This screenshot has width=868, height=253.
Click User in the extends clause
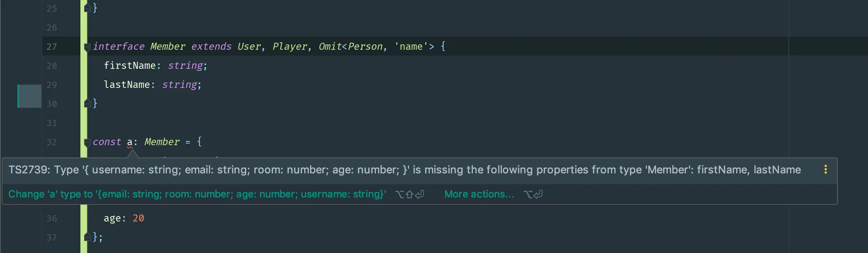[249, 47]
